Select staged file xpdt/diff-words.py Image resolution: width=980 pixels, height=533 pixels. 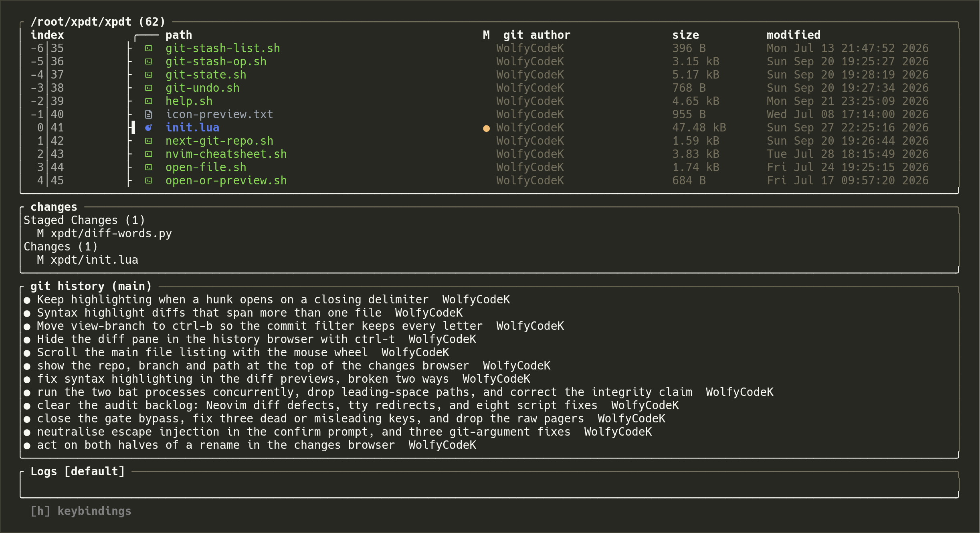[105, 234]
